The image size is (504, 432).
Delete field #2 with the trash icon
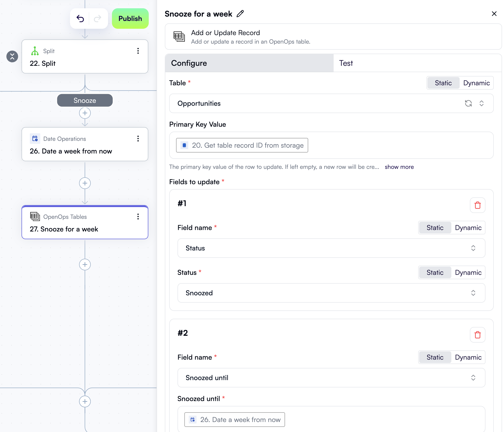point(477,335)
